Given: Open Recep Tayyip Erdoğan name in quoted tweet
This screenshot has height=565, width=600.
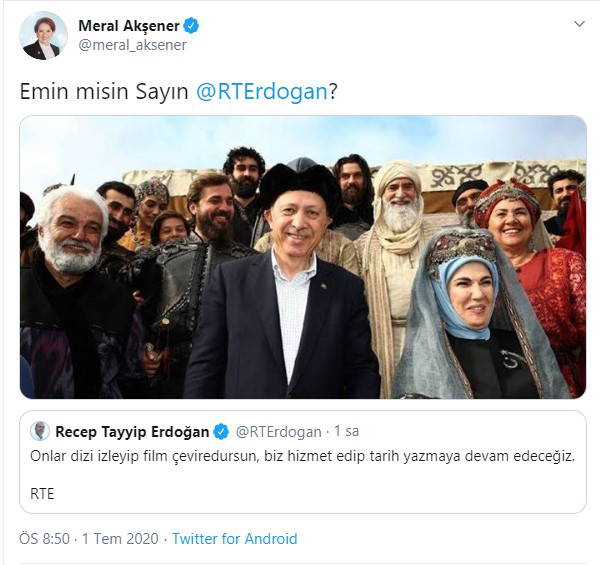Looking at the screenshot, I should click(x=132, y=432).
